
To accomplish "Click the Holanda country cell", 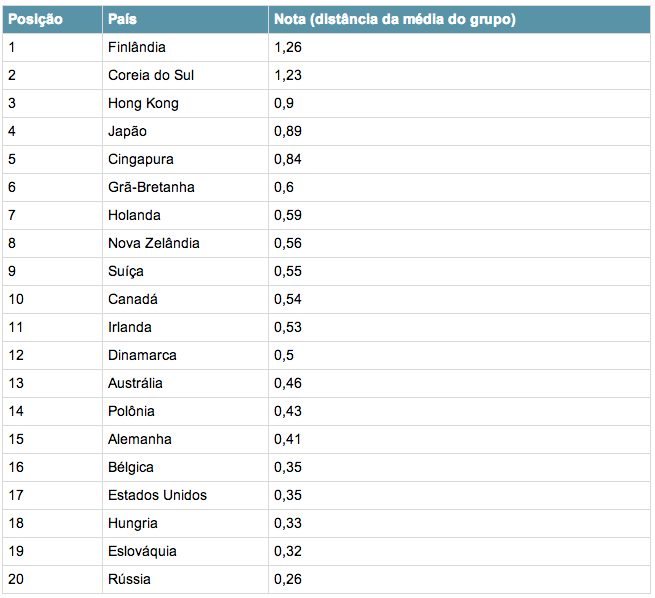I will (134, 215).
